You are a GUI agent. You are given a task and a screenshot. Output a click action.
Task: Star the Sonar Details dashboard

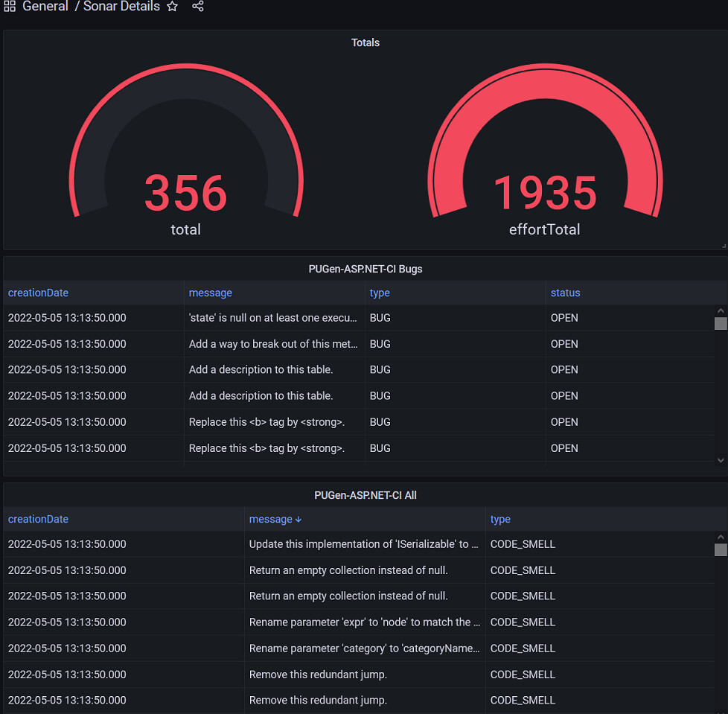172,7
